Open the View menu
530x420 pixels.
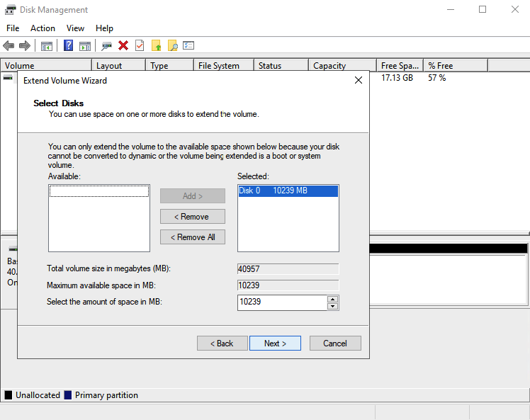point(75,28)
